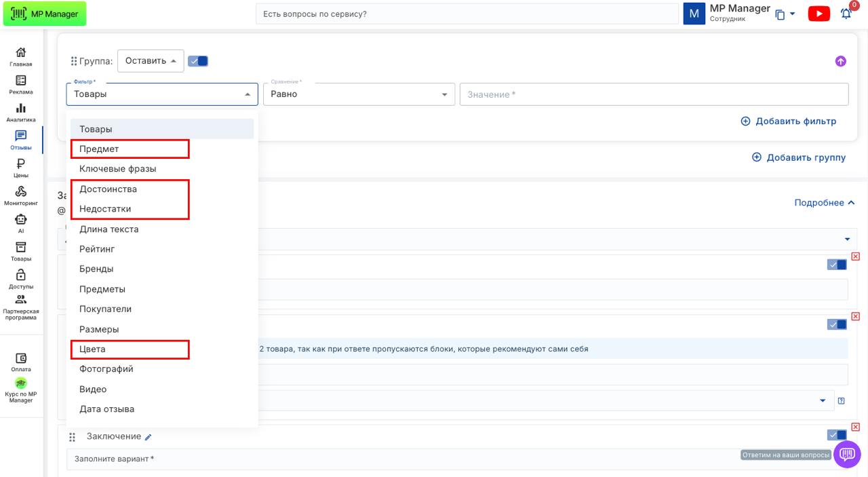Open the Группа Оставить dropdown
Screen dimensions: 868x477
coord(150,61)
